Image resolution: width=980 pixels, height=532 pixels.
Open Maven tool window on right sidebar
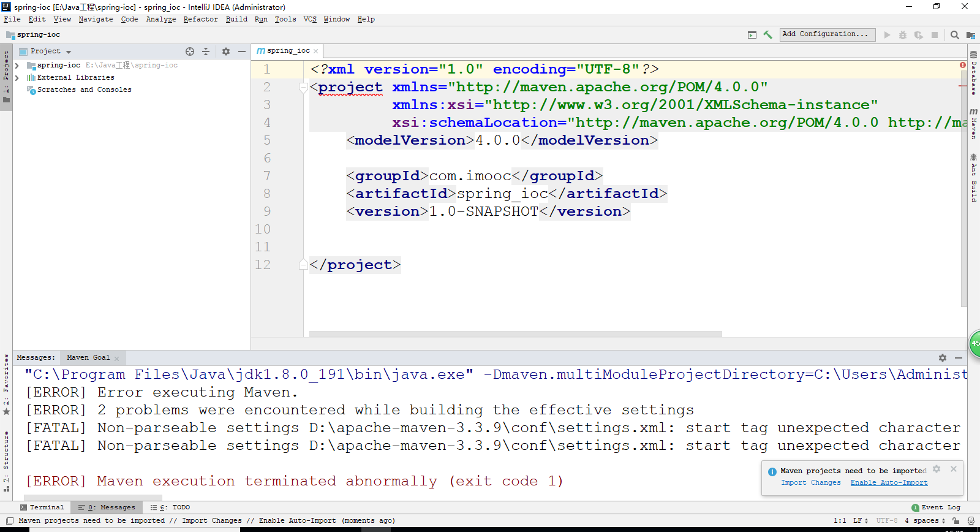973,123
